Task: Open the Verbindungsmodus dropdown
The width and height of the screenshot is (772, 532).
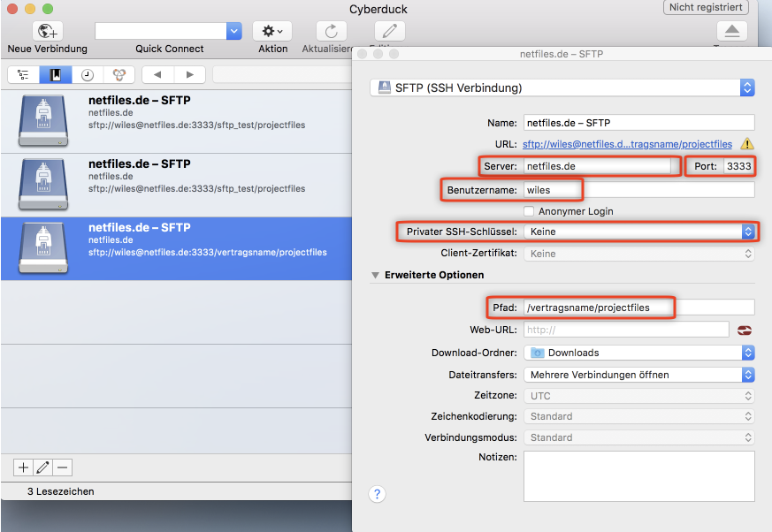Action: [639, 437]
